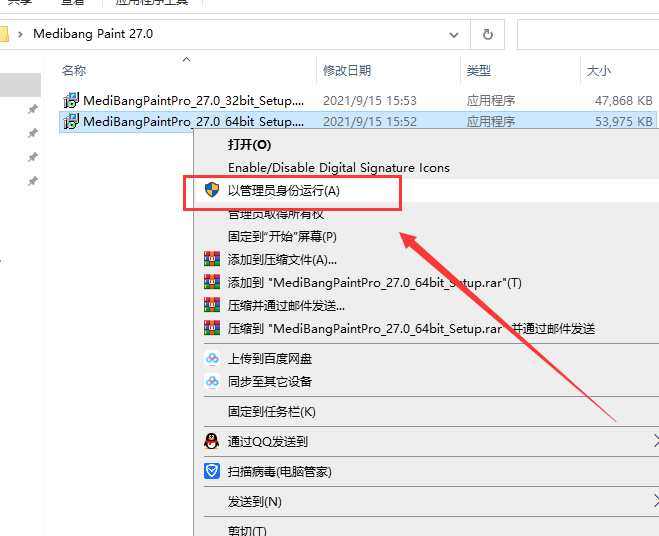
Task: Expand the breadcrumb chevron before Medibang Paint 27.0
Action: coord(20,34)
